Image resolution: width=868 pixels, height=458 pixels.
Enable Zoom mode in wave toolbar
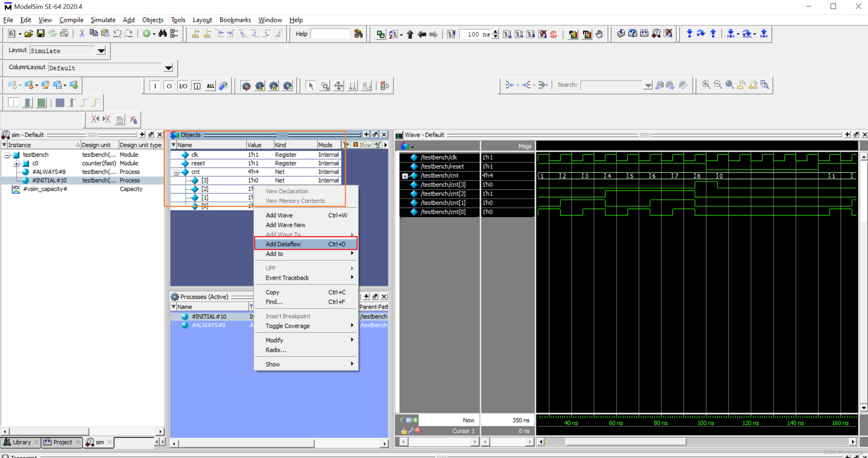pos(325,86)
